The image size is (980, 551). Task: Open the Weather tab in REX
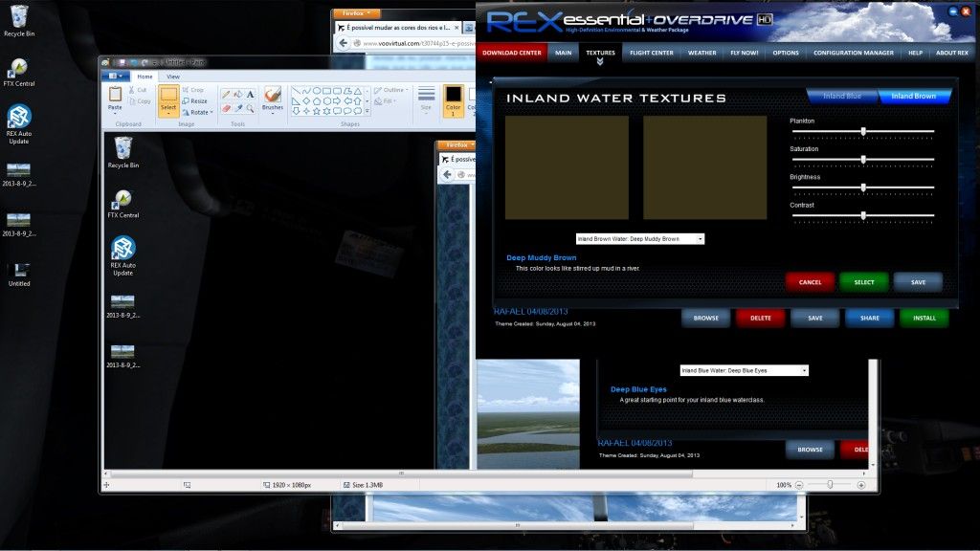702,53
